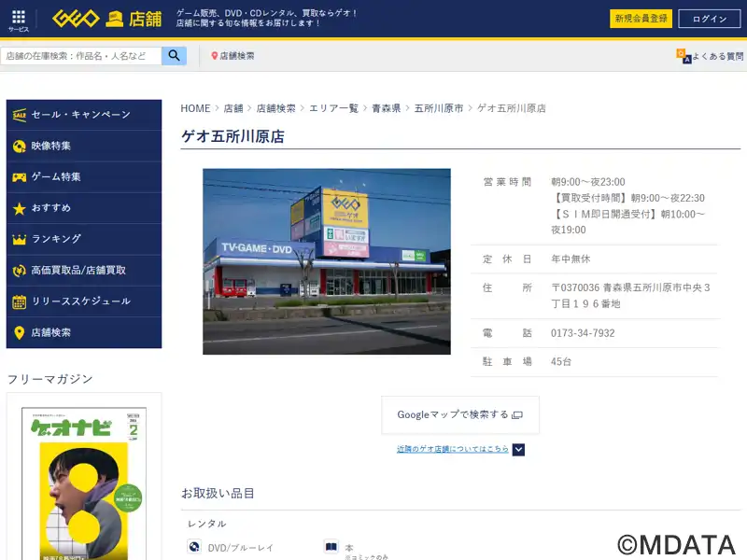
Task: Go to 青森県 breadcrumb link
Action: point(386,108)
